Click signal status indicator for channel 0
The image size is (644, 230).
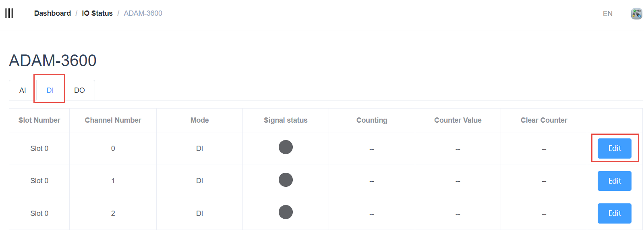coord(286,147)
